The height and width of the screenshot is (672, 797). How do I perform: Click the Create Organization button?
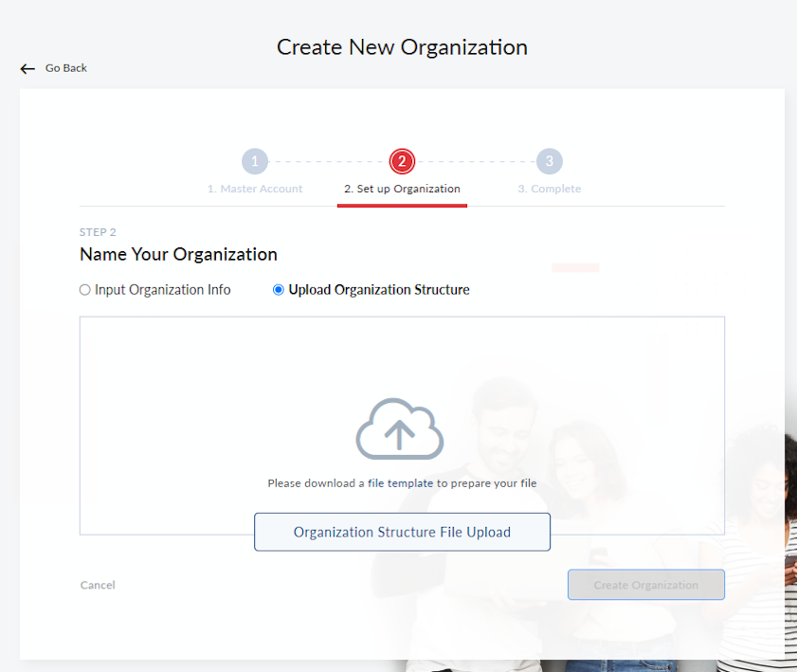(x=645, y=584)
